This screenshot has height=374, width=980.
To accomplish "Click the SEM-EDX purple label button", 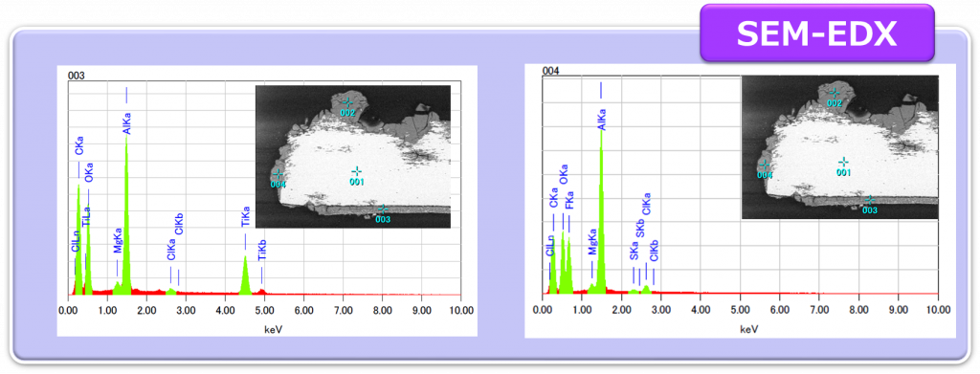I will click(x=817, y=33).
